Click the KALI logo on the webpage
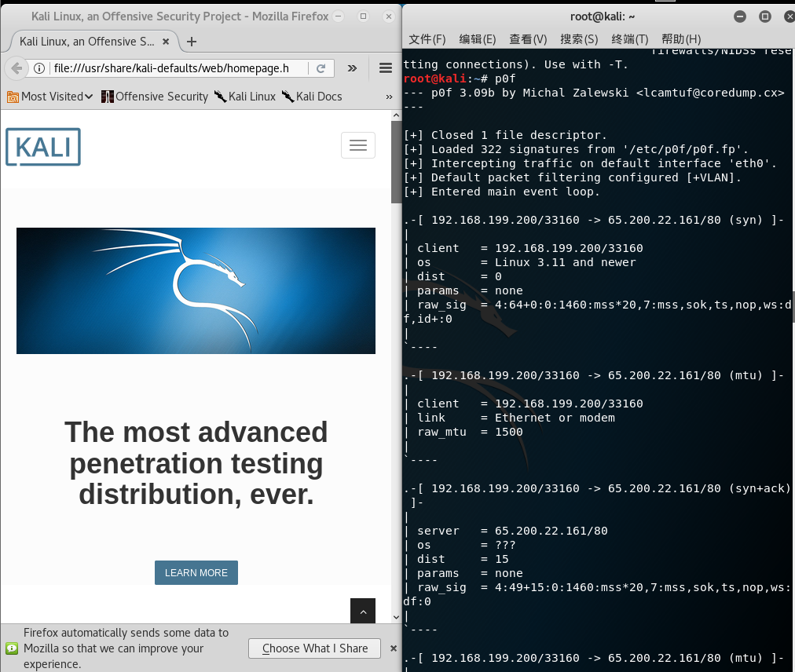 tap(42, 146)
